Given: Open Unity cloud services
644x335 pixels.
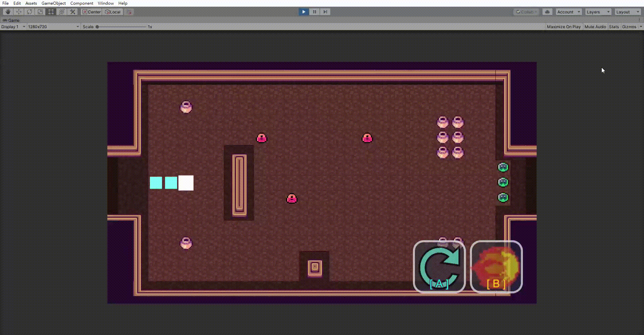Looking at the screenshot, I should tap(547, 12).
